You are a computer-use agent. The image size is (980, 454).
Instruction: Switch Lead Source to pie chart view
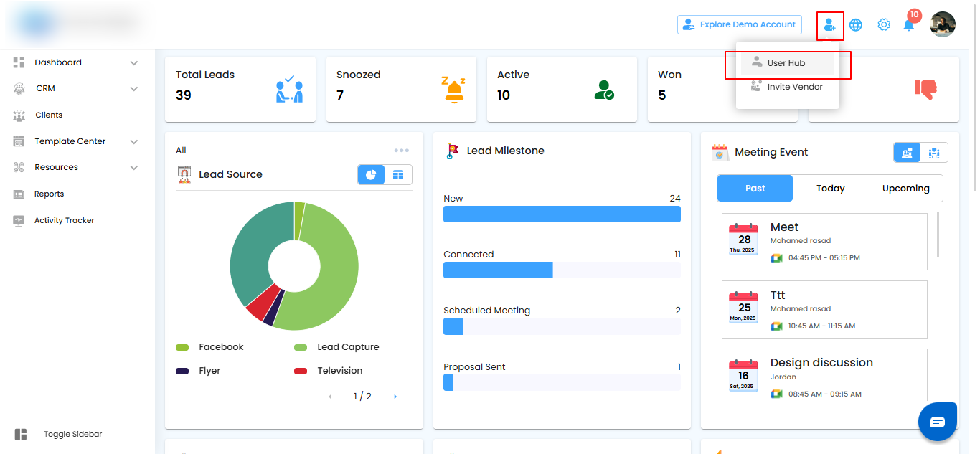pyautogui.click(x=371, y=175)
